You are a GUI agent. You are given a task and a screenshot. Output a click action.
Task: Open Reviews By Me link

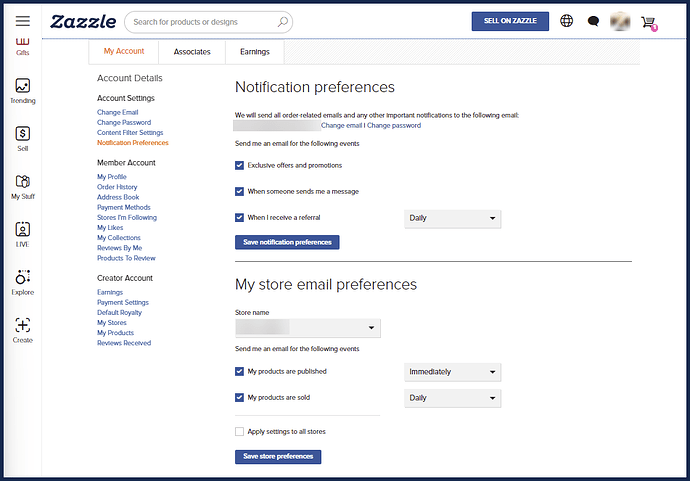pos(119,247)
